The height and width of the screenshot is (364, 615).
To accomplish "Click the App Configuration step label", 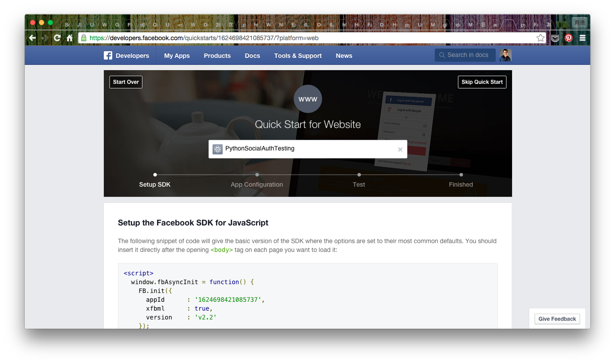I will [257, 184].
